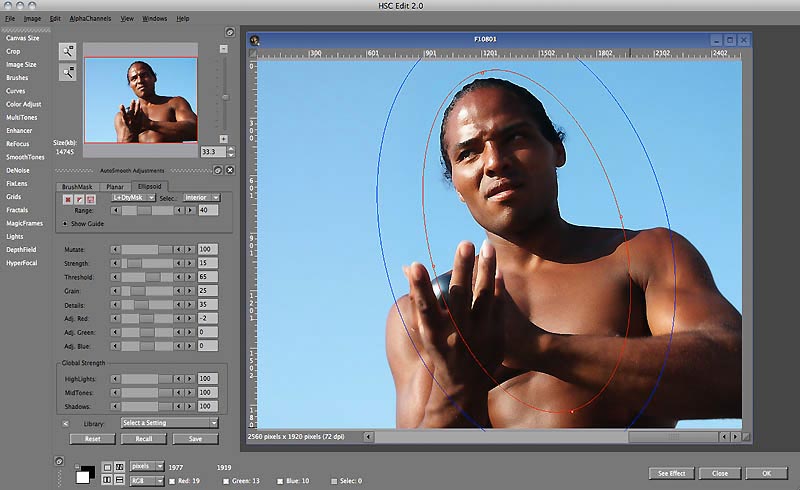Screen dimensions: 800x490
Task: Open the Edit menu
Action: 55,18
